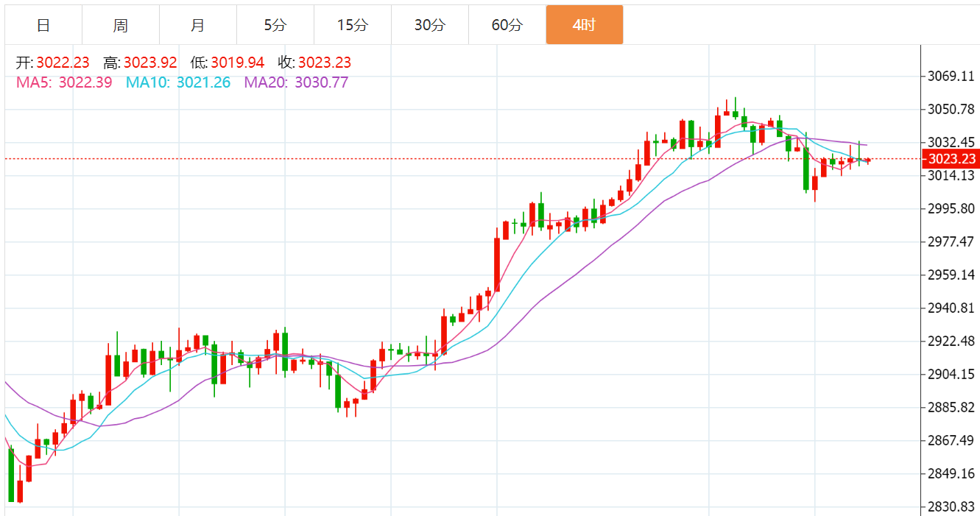Screen dimensions: 980x516
Task: Open the monthly 月 timeframe tab
Action: coord(198,25)
